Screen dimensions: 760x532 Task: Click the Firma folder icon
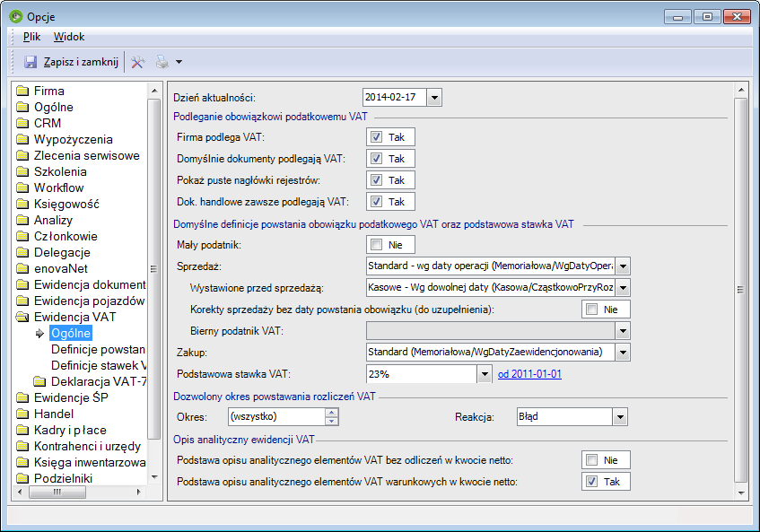[x=22, y=92]
